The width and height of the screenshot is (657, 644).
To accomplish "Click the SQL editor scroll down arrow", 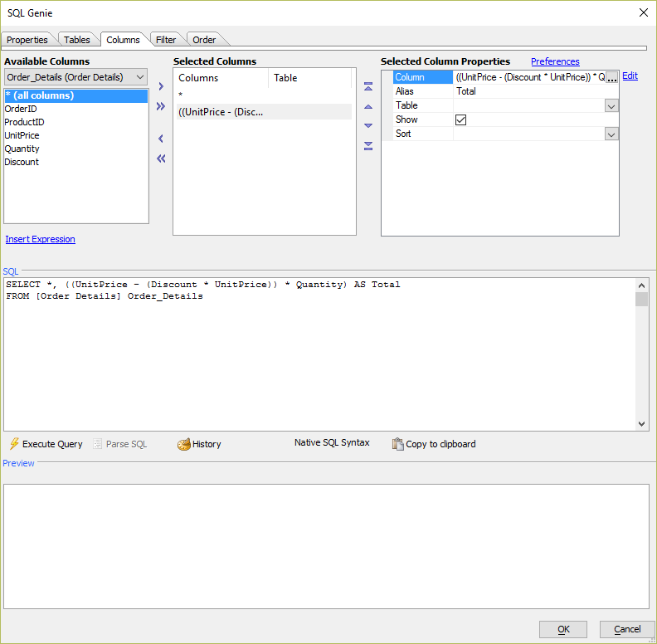I will pos(641,424).
